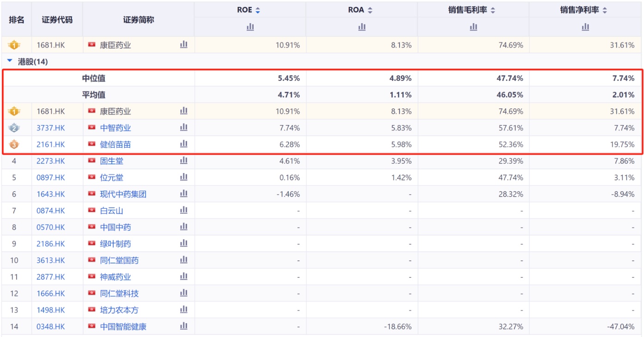Click chart icon under ROE header
644x337 pixels.
pos(250,27)
